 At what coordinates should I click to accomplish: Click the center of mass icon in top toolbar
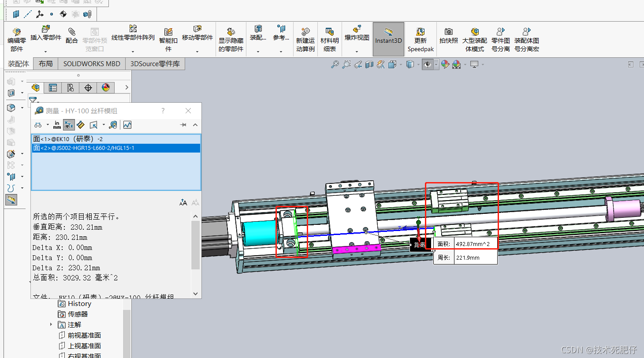[x=63, y=14]
